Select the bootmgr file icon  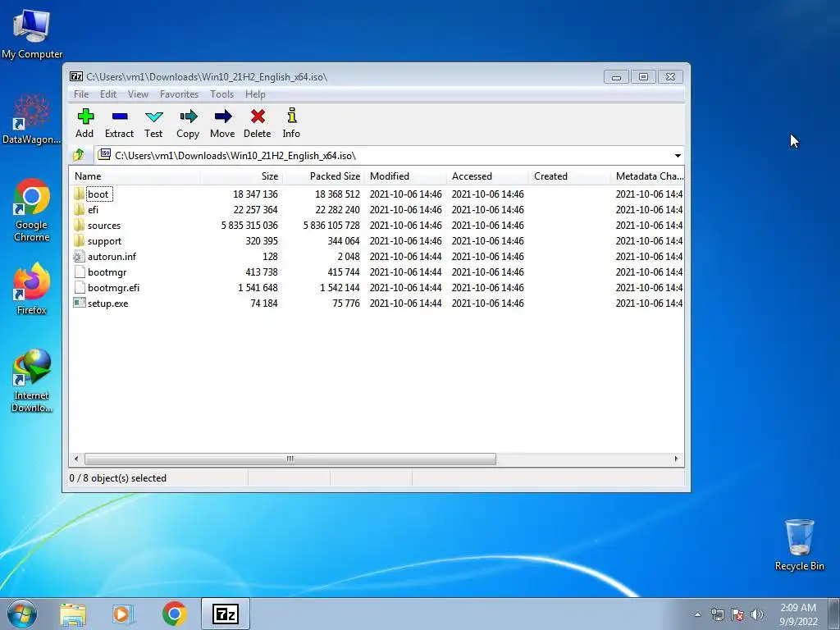point(80,272)
